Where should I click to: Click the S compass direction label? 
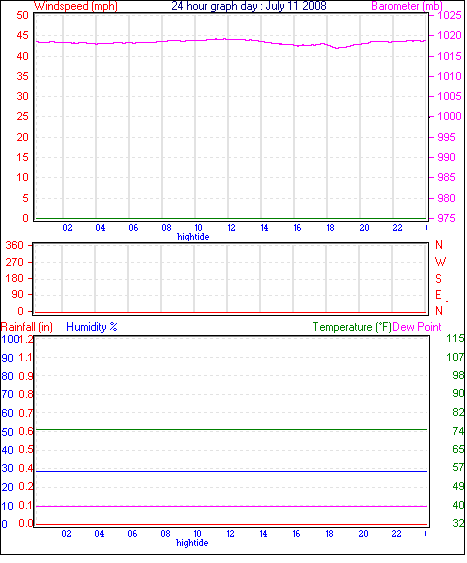pyautogui.click(x=438, y=279)
